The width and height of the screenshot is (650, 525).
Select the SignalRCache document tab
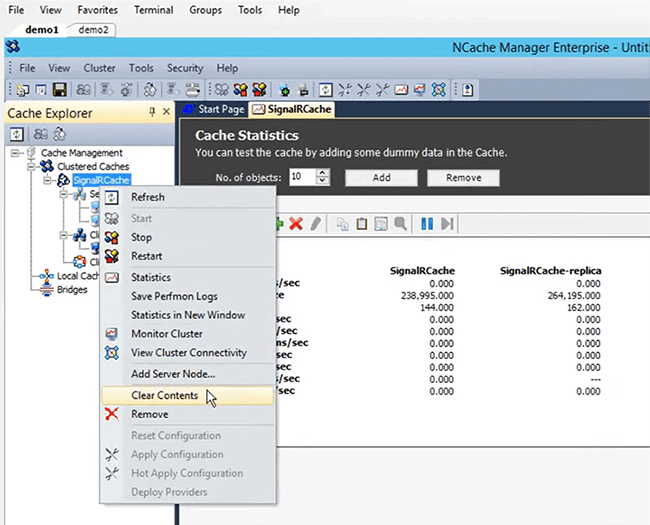pos(292,109)
